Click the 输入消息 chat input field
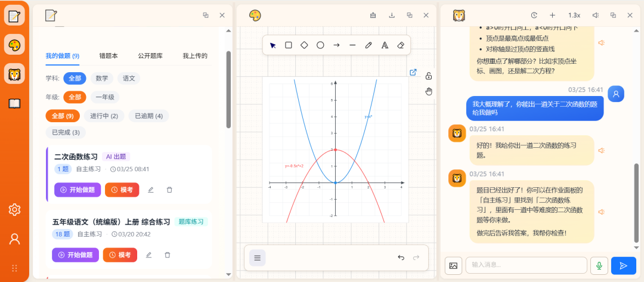The height and width of the screenshot is (282, 644). (526, 265)
